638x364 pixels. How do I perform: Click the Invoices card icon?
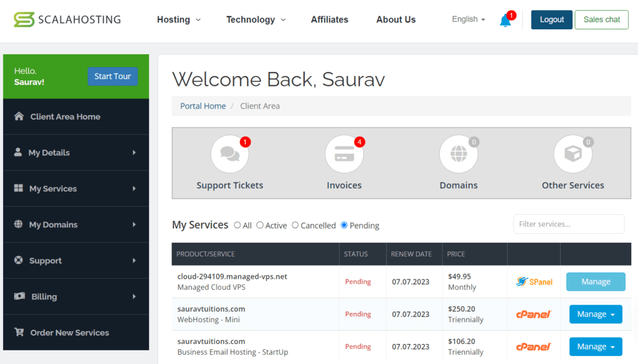click(x=344, y=152)
